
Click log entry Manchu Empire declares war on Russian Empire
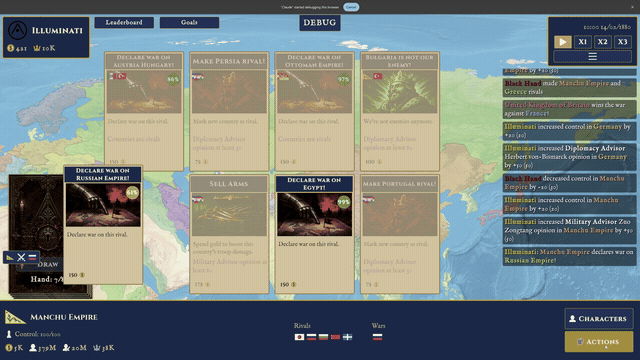coord(569,256)
